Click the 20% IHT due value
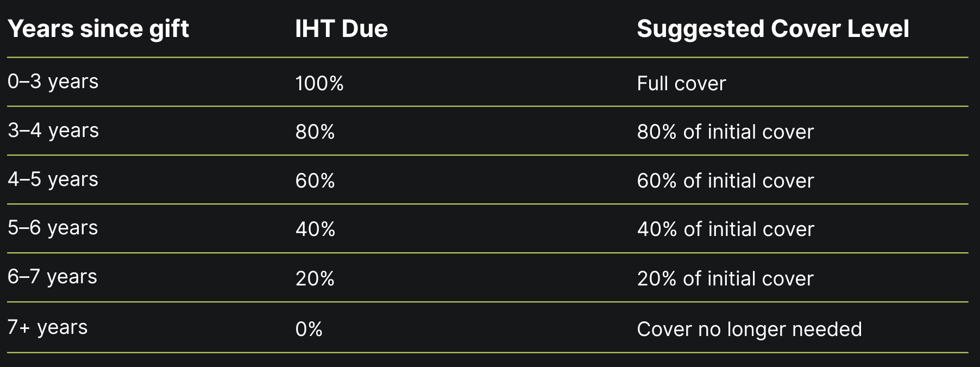The width and height of the screenshot is (980, 367). click(315, 279)
